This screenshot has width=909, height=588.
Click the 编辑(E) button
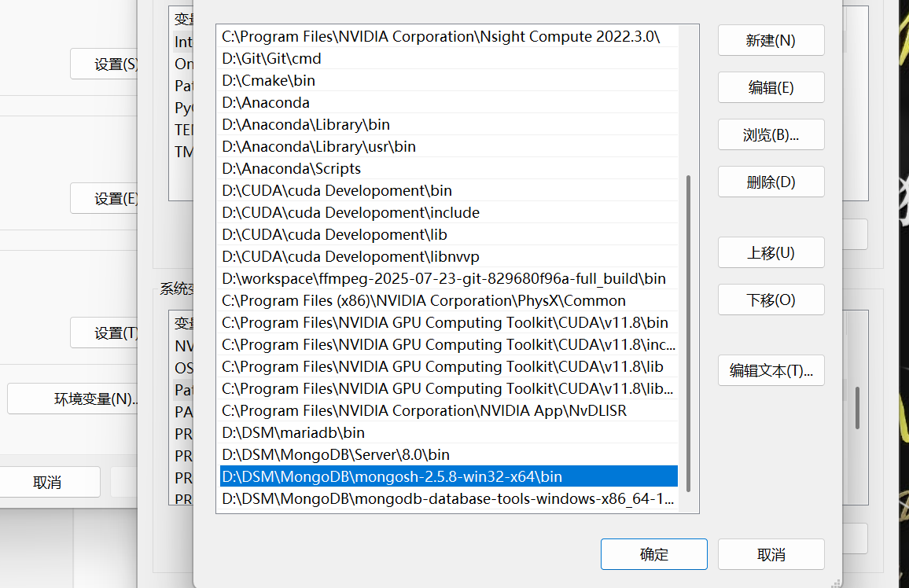771,87
